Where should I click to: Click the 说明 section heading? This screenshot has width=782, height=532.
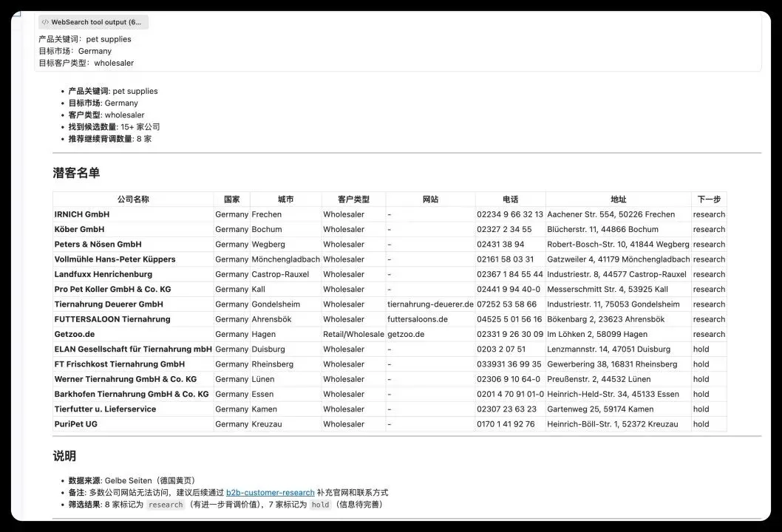click(64, 456)
